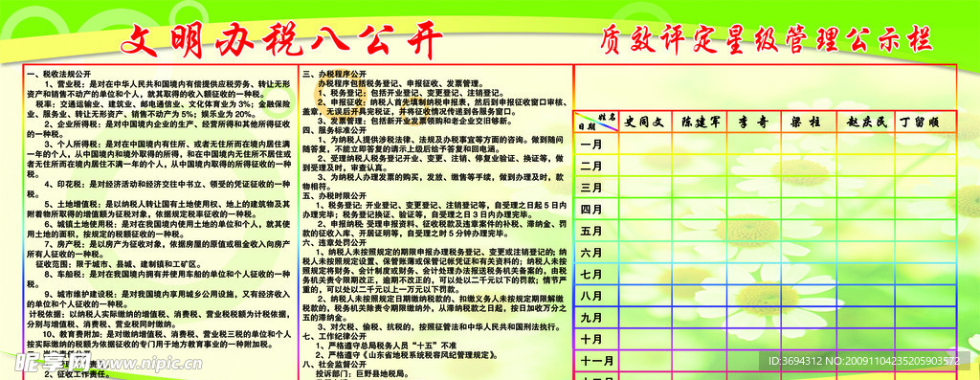
Task: Select the 李奇 column header
Action: coord(754,122)
